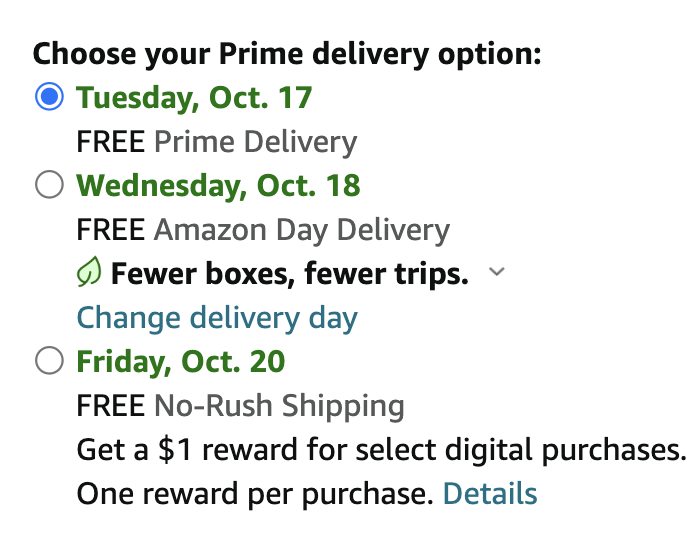This screenshot has height=542, width=700.
Task: Select the Wednesday, Oct. 18 radio button
Action: (49, 184)
